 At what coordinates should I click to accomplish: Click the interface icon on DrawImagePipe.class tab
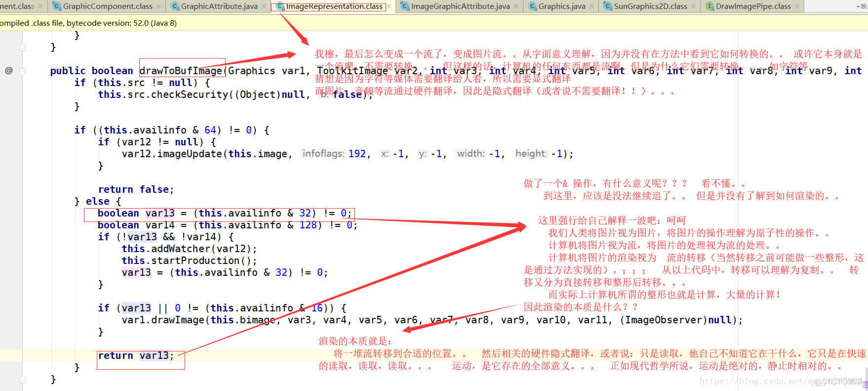click(x=710, y=6)
